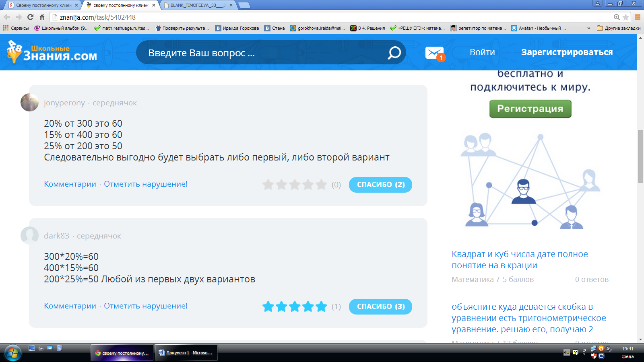Click the browser back arrow
644x362 pixels.
tap(7, 17)
